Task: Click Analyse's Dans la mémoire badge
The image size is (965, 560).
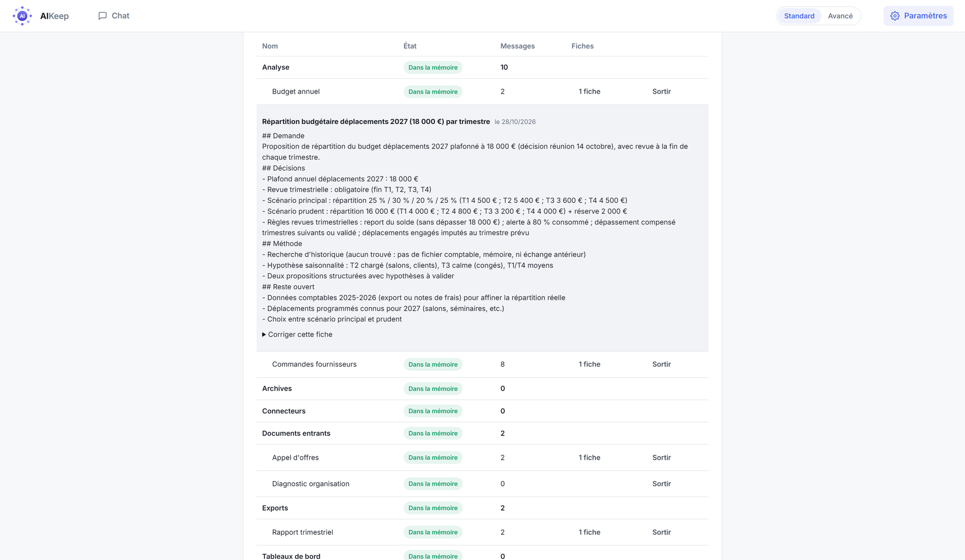Action: [433, 67]
